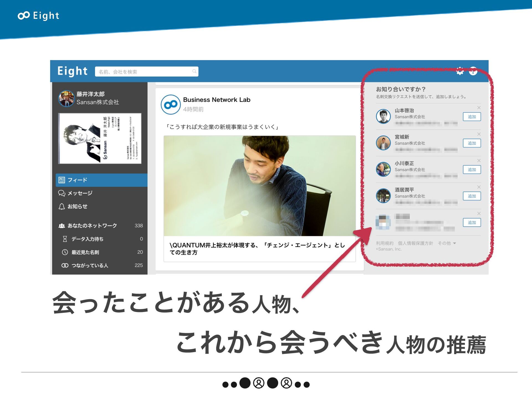Open the article photo of man
This screenshot has height=399, width=532.
click(260, 186)
